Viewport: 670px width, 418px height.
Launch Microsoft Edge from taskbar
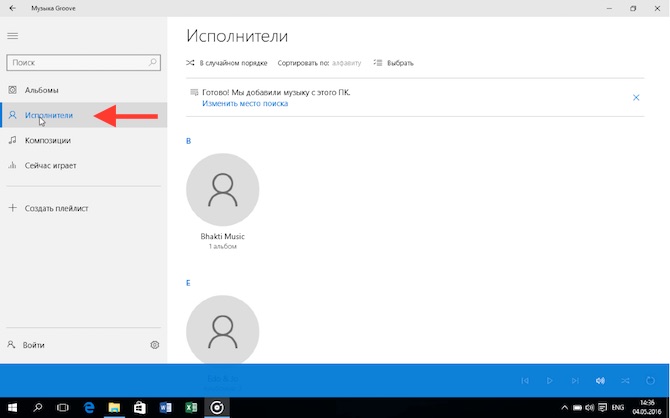click(89, 408)
